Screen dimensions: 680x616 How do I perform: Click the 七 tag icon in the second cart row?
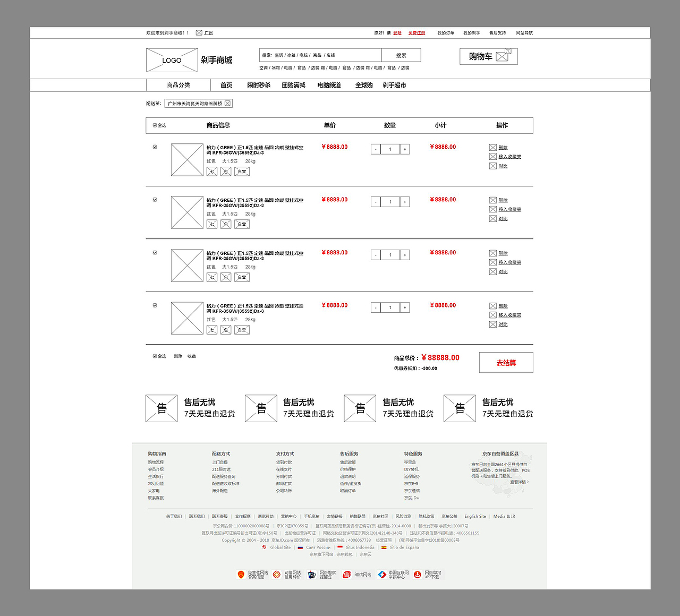click(212, 224)
